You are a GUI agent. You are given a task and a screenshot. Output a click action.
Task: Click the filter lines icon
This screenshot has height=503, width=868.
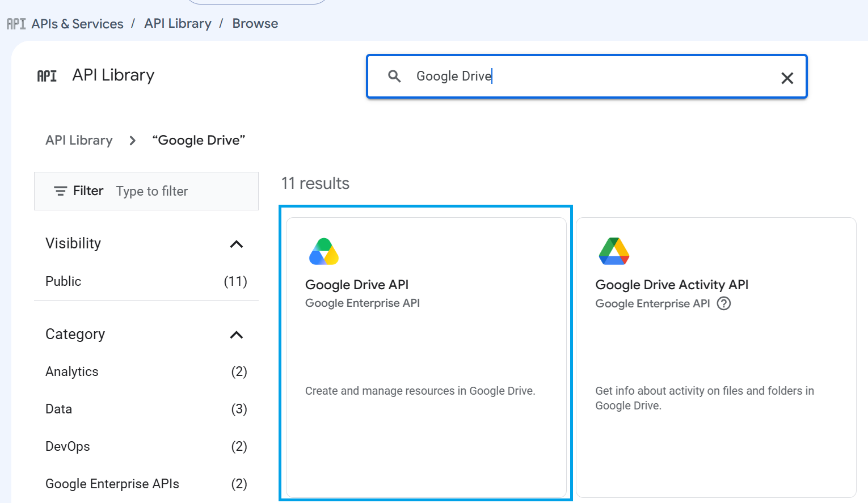pyautogui.click(x=60, y=191)
